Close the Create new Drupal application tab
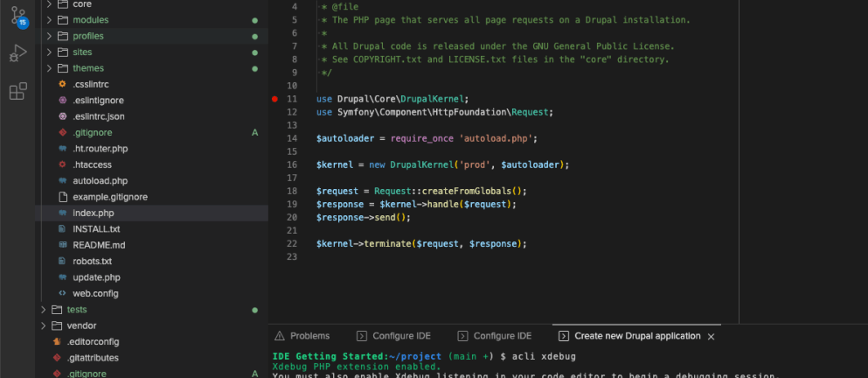868x378 pixels. coord(711,336)
